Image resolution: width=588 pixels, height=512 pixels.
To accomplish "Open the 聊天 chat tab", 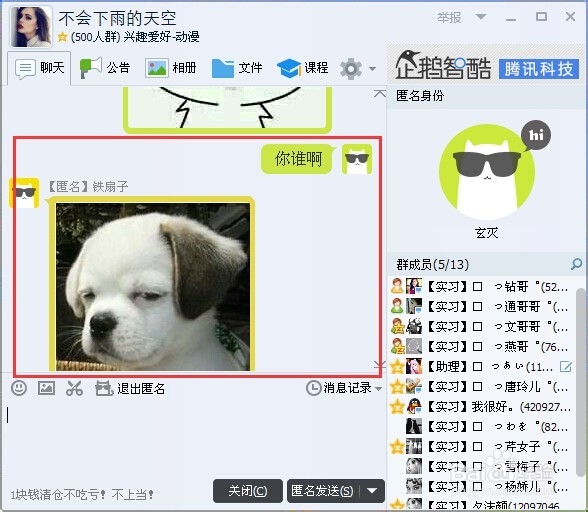I will point(39,68).
